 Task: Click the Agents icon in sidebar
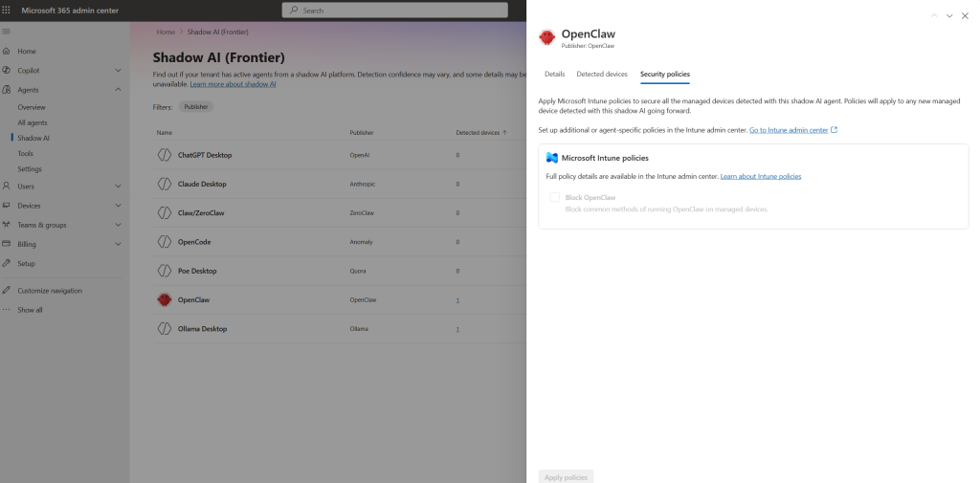(7, 90)
